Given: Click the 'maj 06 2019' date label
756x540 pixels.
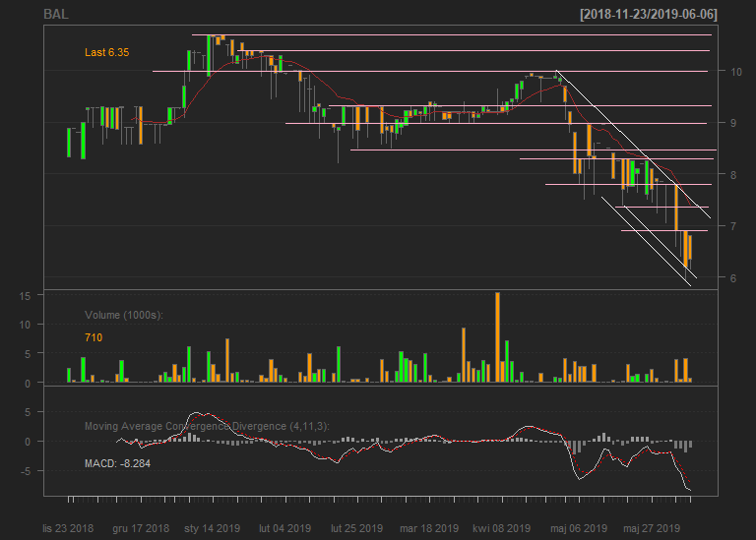Looking at the screenshot, I should tap(579, 528).
